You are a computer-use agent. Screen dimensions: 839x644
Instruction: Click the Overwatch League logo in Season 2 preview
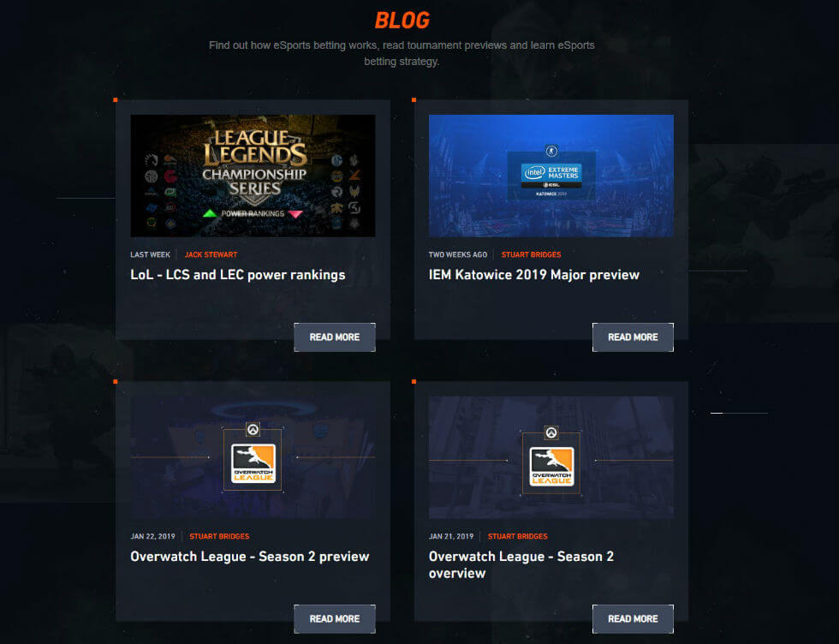(x=253, y=463)
